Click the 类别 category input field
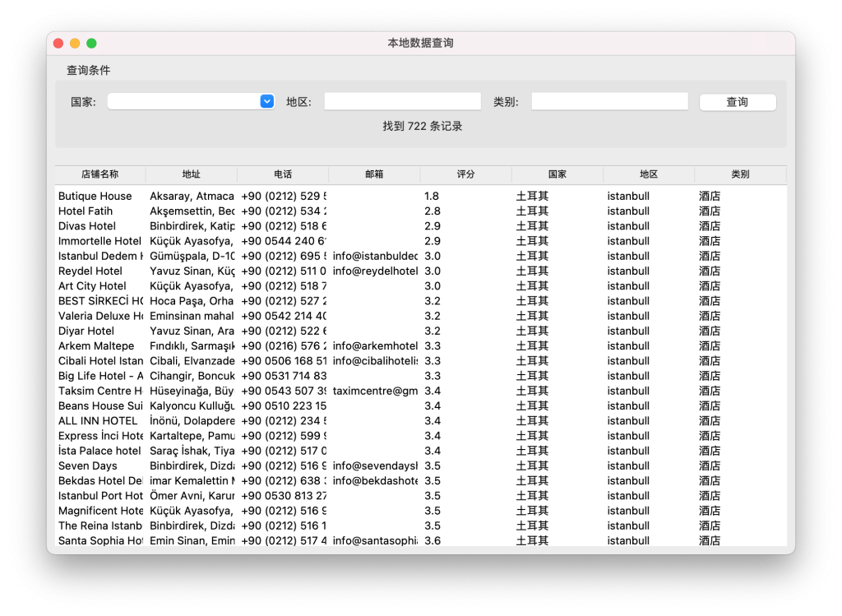The image size is (842, 616). coord(609,101)
